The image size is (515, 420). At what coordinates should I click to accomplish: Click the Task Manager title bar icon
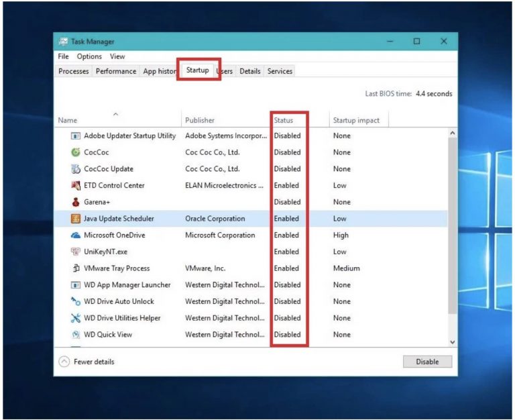click(63, 42)
